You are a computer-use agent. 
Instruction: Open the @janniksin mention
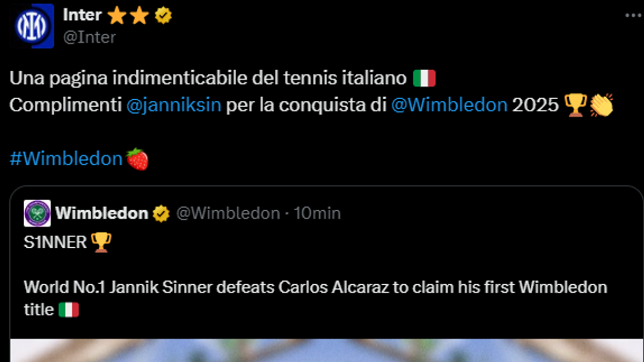click(x=174, y=105)
